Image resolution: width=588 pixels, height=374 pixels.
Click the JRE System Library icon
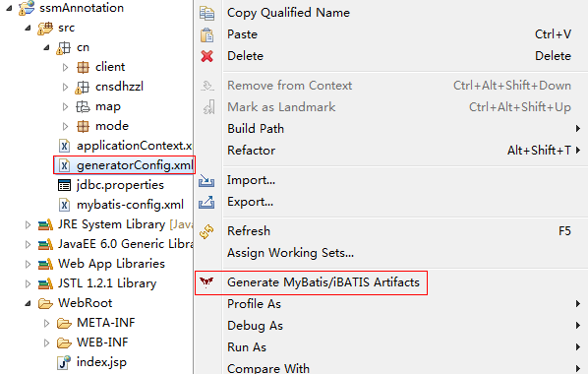[45, 225]
